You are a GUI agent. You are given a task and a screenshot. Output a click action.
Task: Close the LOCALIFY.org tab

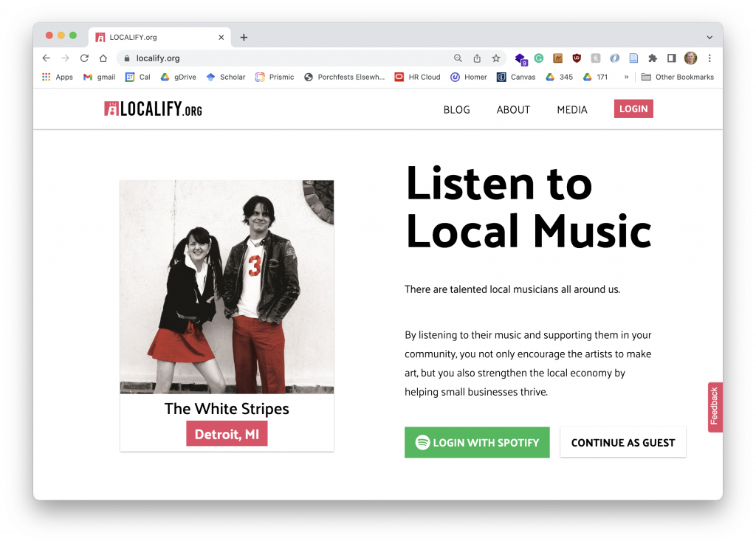[221, 38]
